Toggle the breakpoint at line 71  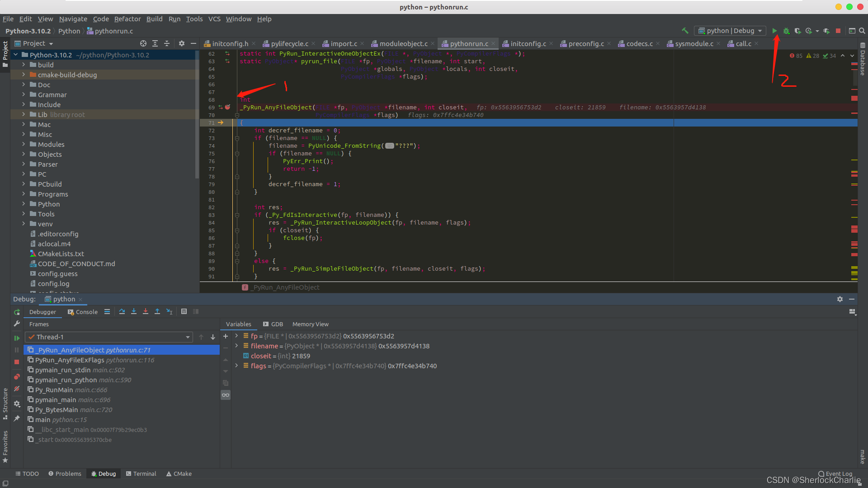(227, 123)
